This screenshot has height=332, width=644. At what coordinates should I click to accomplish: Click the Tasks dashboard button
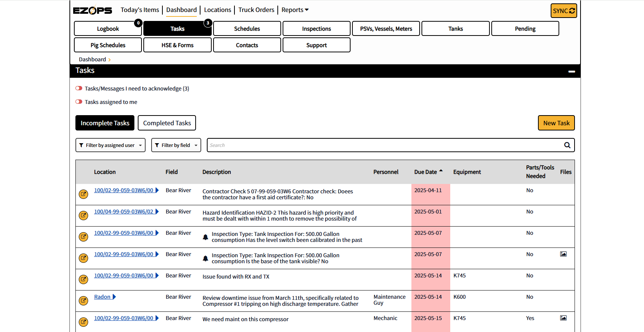(177, 29)
